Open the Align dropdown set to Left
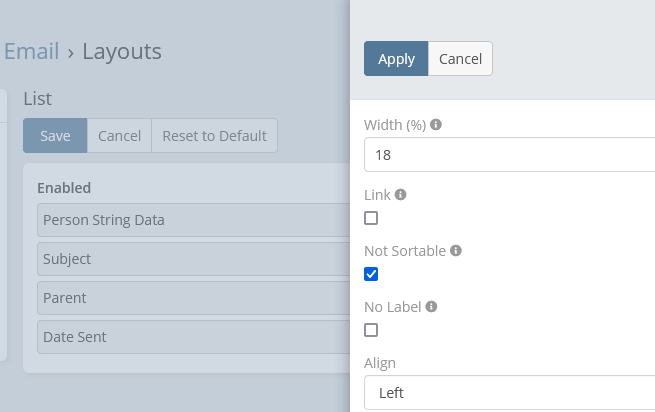 pyautogui.click(x=510, y=393)
